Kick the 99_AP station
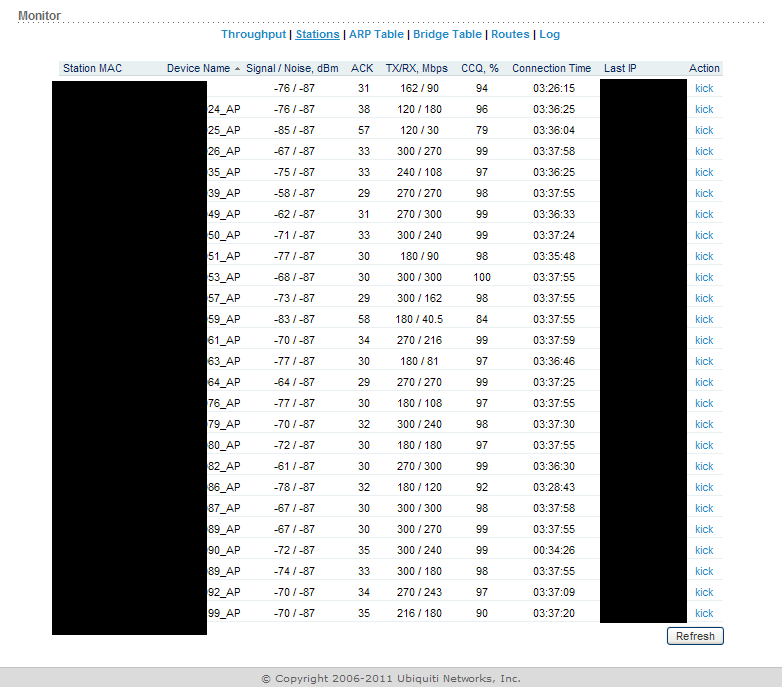Image resolution: width=782 pixels, height=687 pixels. (704, 613)
